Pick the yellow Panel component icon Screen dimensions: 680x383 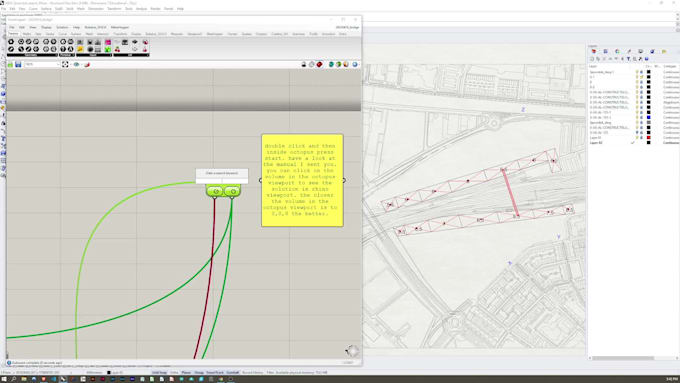(80, 49)
